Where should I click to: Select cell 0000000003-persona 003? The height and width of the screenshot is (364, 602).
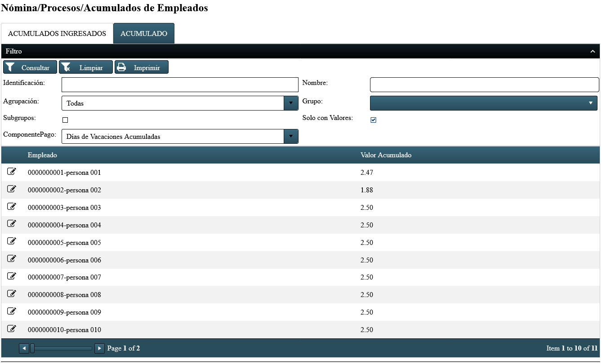click(64, 208)
